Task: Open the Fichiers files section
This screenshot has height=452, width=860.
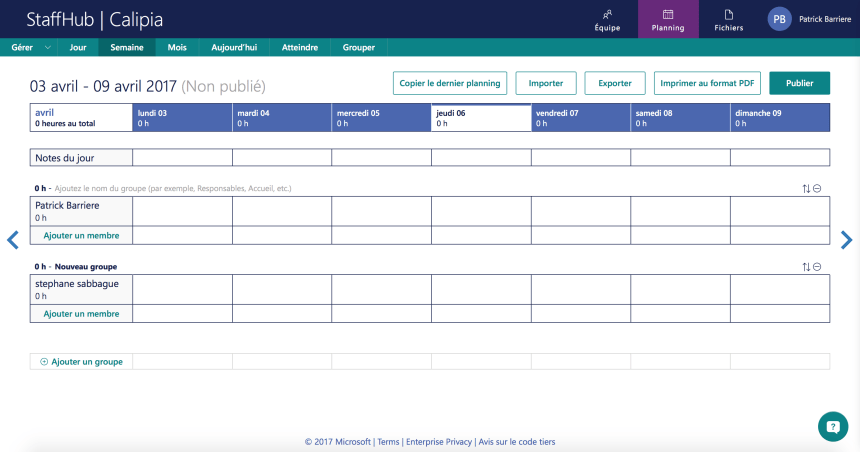Action: 728,19
